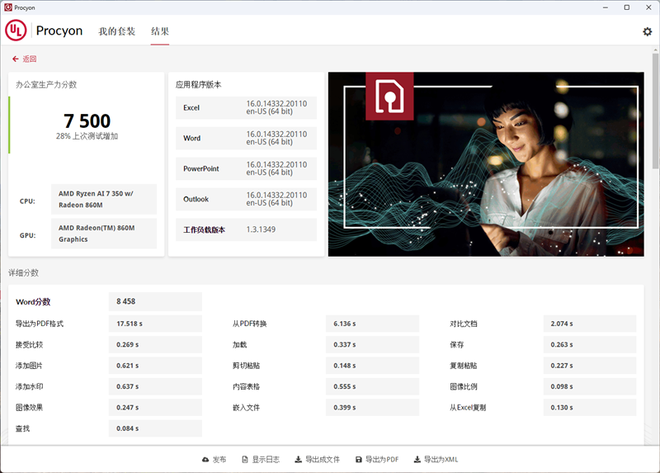The image size is (660, 473).
Task: Click the export to file download icon
Action: (x=298, y=460)
